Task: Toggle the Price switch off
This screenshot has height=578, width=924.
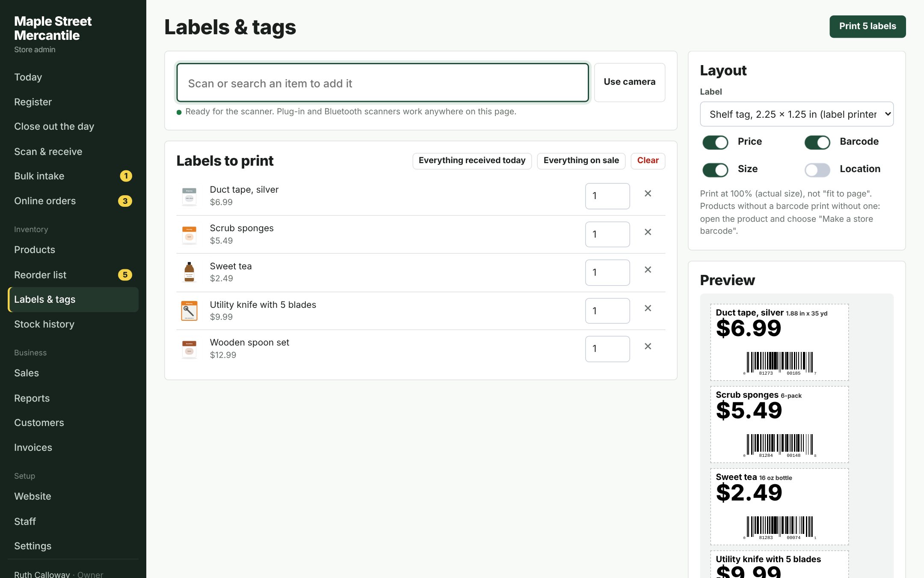Action: click(x=715, y=142)
